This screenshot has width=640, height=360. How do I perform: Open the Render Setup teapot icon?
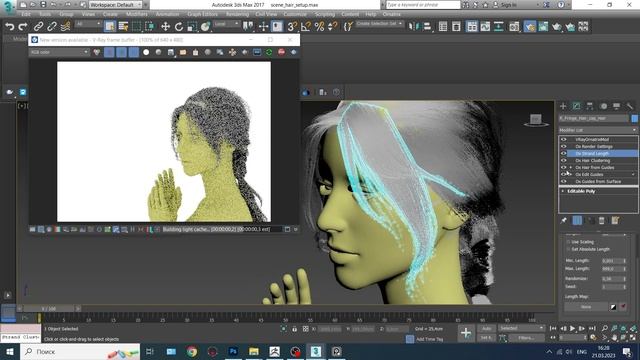(530, 27)
